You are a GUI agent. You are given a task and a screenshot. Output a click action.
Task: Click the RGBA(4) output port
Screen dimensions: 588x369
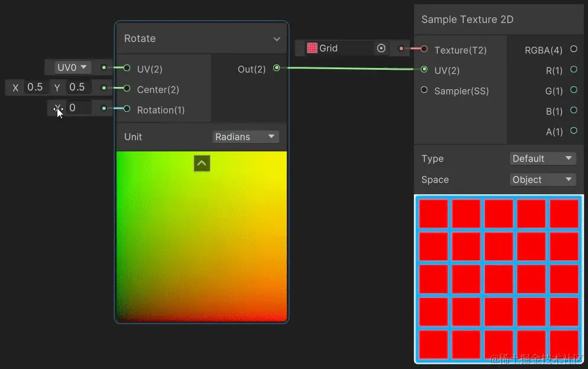(x=573, y=48)
